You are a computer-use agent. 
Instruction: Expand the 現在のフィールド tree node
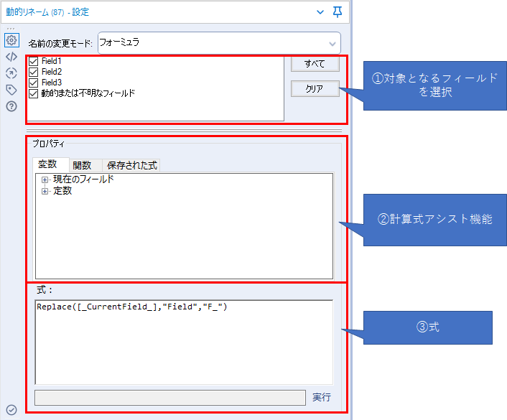coord(45,179)
